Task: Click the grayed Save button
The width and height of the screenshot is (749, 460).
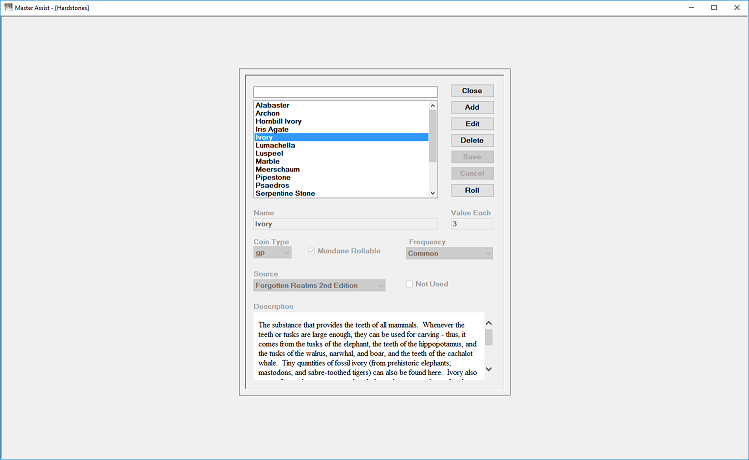Action: tap(472, 157)
